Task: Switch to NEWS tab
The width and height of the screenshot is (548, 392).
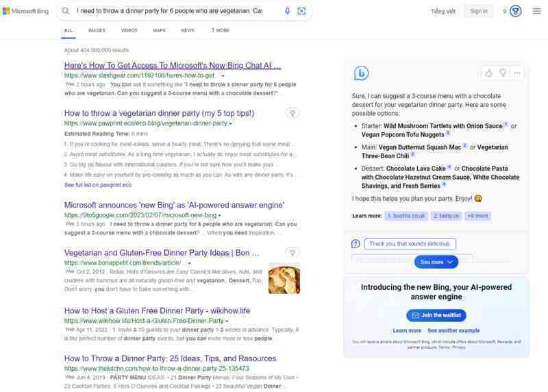Action: click(x=188, y=30)
